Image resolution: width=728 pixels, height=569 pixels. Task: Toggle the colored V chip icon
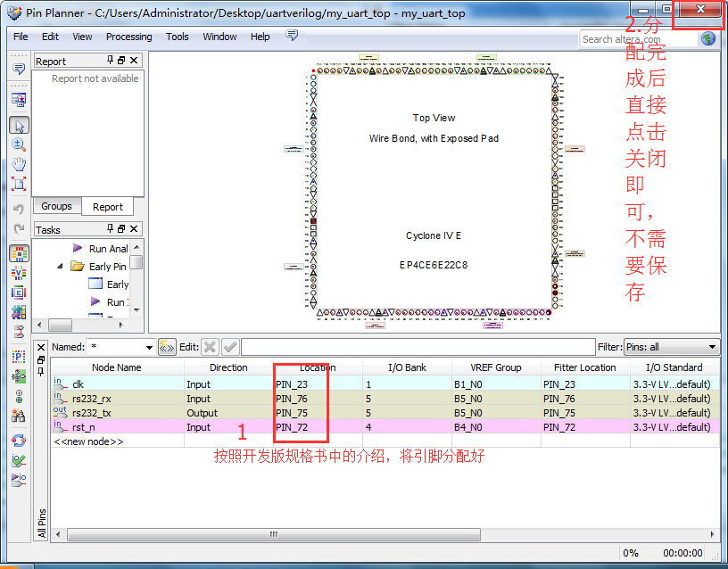(x=19, y=274)
